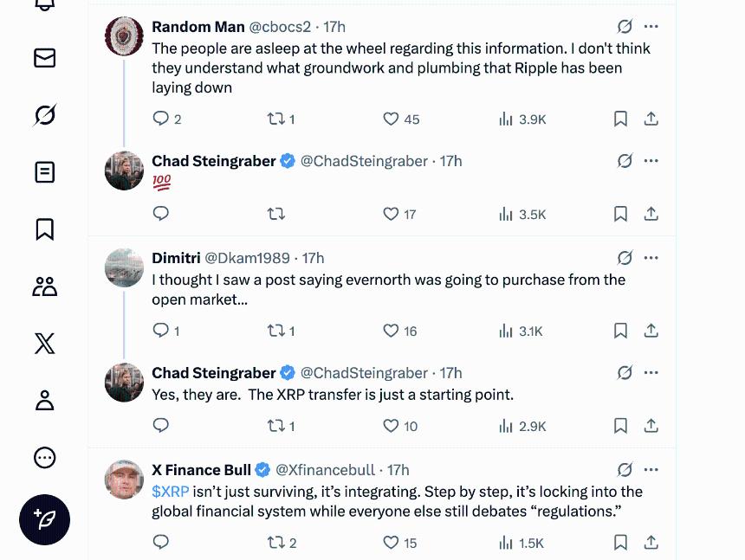The image size is (745, 560).
Task: Open more options on Random Man's post
Action: [x=651, y=26]
